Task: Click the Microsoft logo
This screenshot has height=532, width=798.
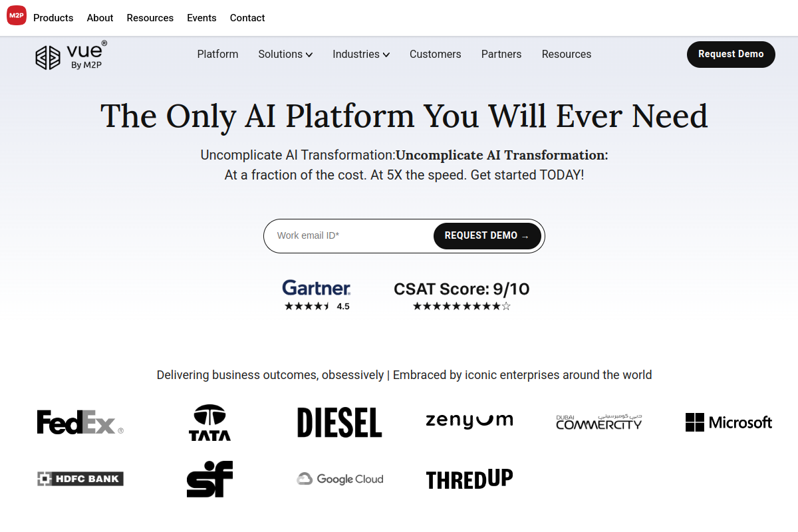Action: [x=729, y=422]
